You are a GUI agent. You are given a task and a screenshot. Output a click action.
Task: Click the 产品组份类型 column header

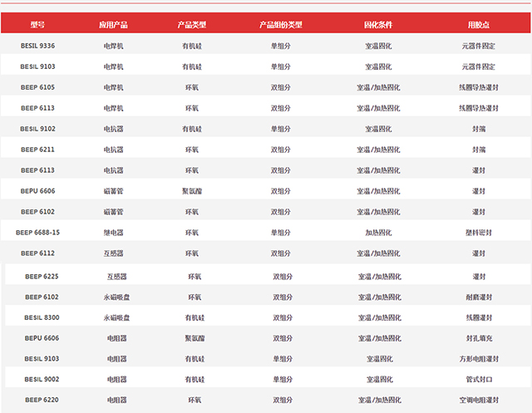click(281, 25)
